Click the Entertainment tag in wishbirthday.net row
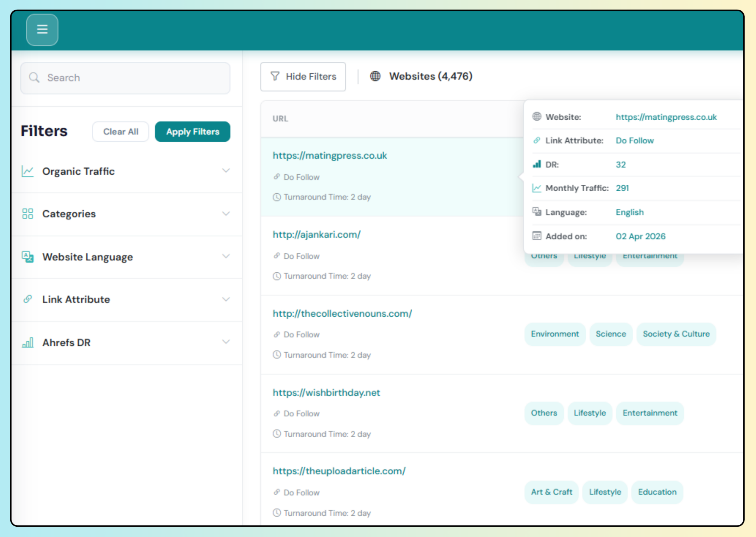756x537 pixels. click(x=650, y=413)
